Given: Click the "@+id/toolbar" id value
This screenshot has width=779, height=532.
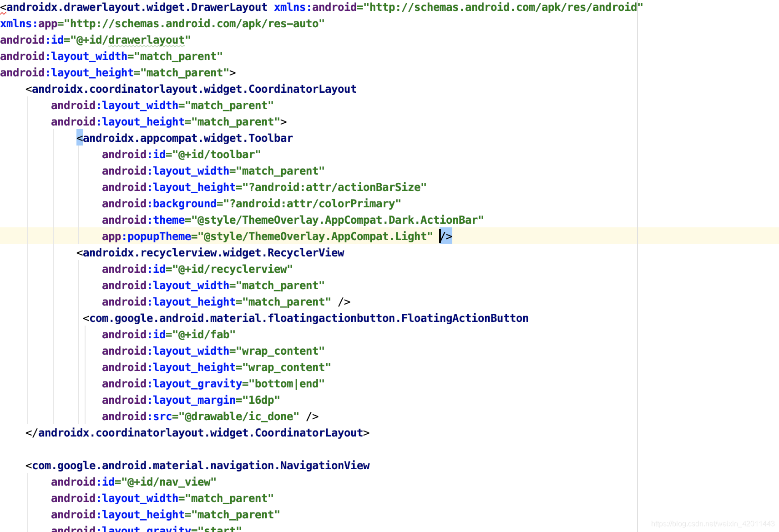Looking at the screenshot, I should (217, 155).
